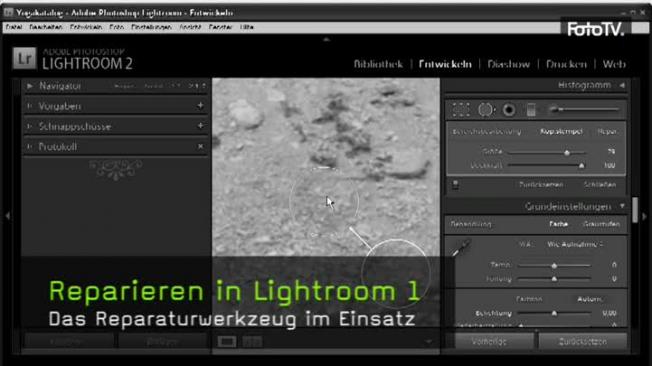This screenshot has height=366, width=652.
Task: Click the Temp. slider handle
Action: 554,265
